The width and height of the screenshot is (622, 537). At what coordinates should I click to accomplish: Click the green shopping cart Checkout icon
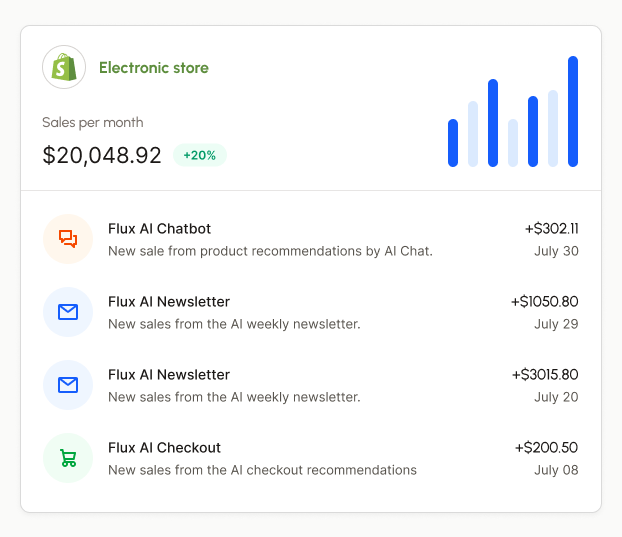(68, 458)
